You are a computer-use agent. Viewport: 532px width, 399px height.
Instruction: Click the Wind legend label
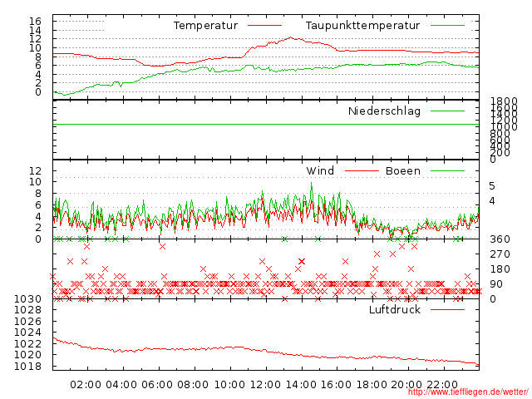coord(320,170)
